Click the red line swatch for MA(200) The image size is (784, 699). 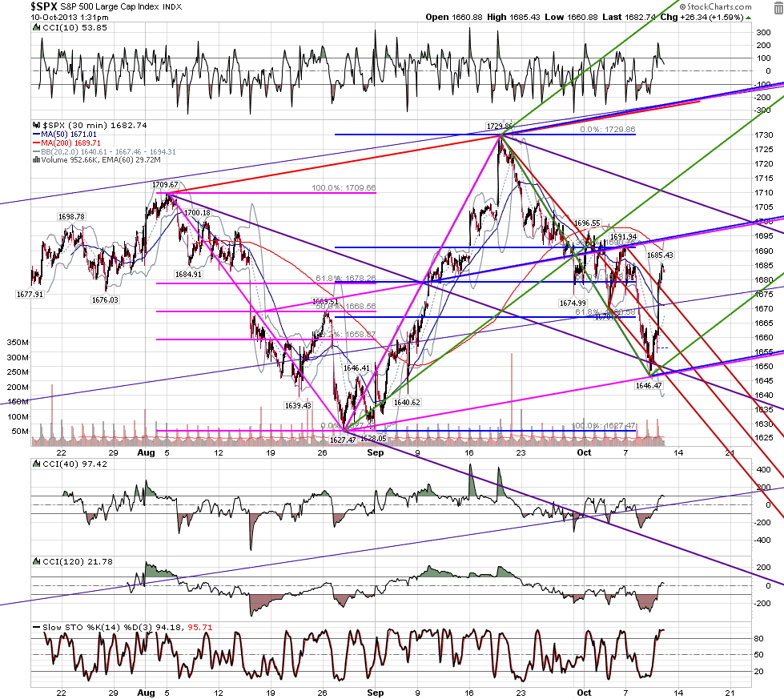pos(36,143)
